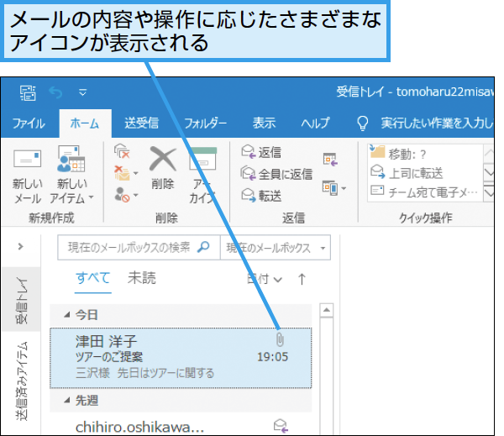The image size is (504, 436).
Task: Click the paperclip attachment icon on 津田 洋子 mail
Action: (x=281, y=339)
